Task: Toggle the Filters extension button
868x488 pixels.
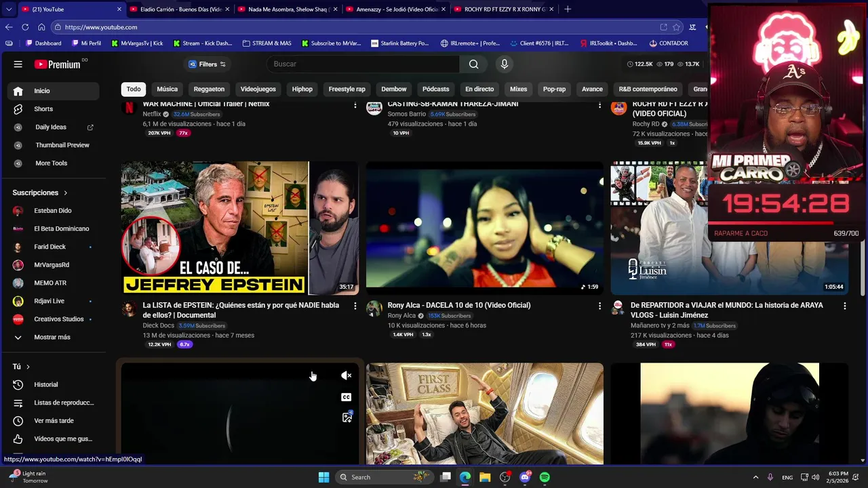Action: pos(208,64)
